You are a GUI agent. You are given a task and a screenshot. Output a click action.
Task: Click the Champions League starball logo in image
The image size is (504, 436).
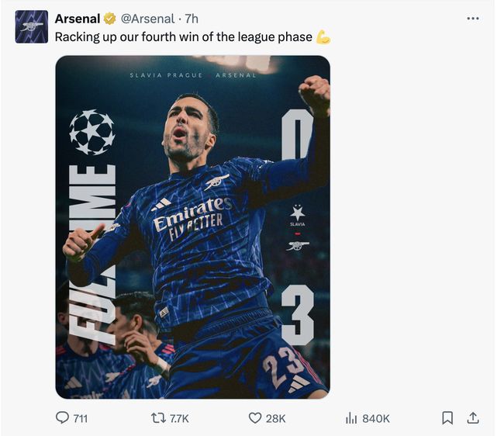tap(91, 132)
